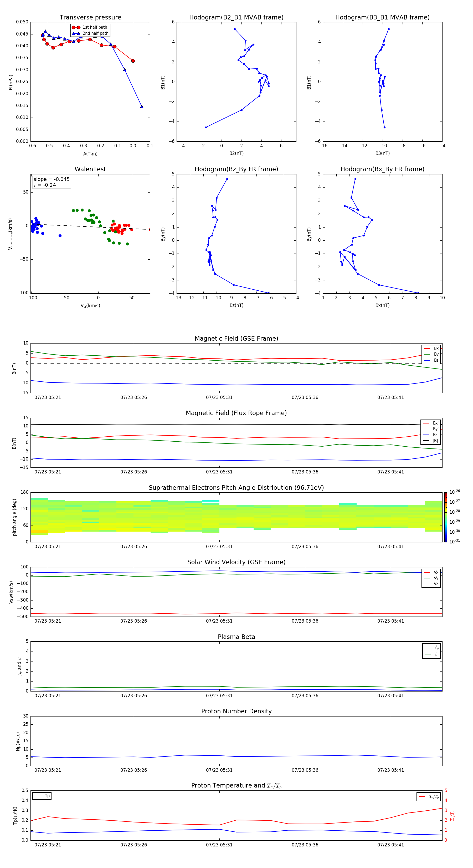Click the 'Magnetic Field (Flux Rope Frame)' title
This screenshot has width=473, height=868.
(x=236, y=413)
